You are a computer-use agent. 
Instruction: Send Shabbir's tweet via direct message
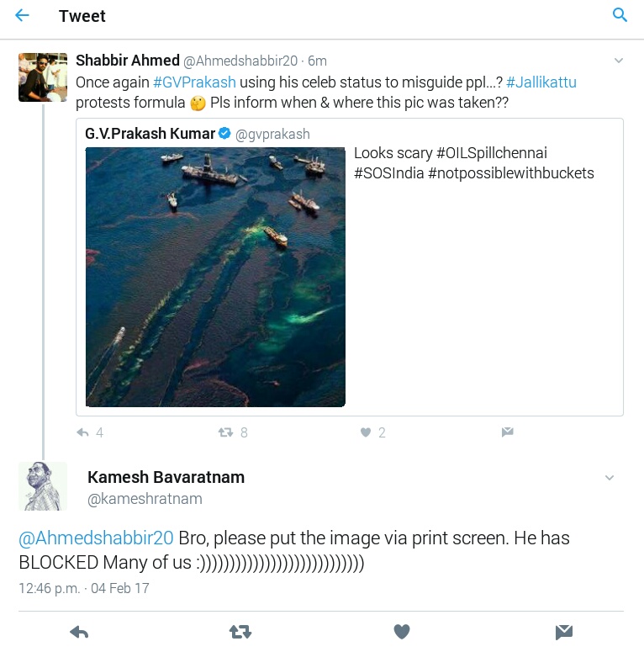tap(507, 432)
